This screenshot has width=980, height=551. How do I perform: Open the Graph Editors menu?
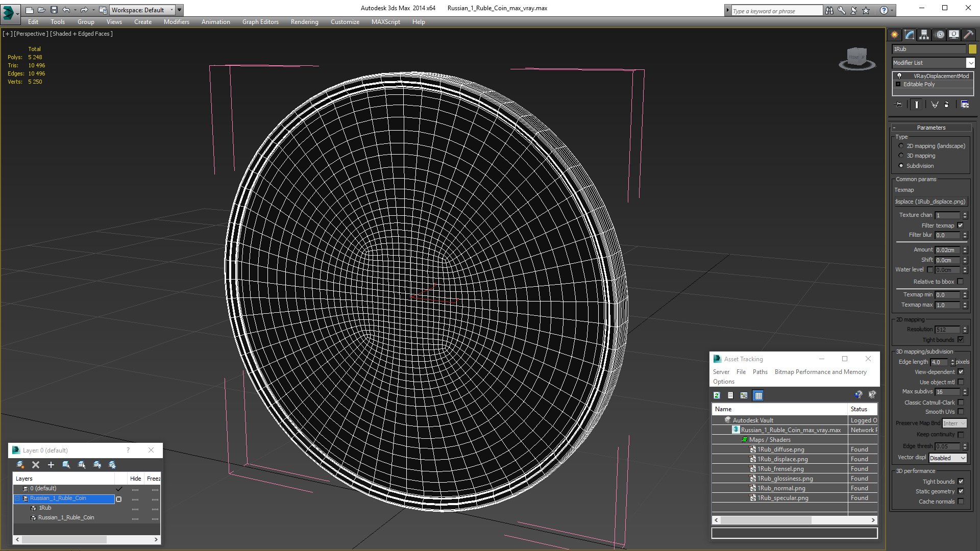pos(260,22)
